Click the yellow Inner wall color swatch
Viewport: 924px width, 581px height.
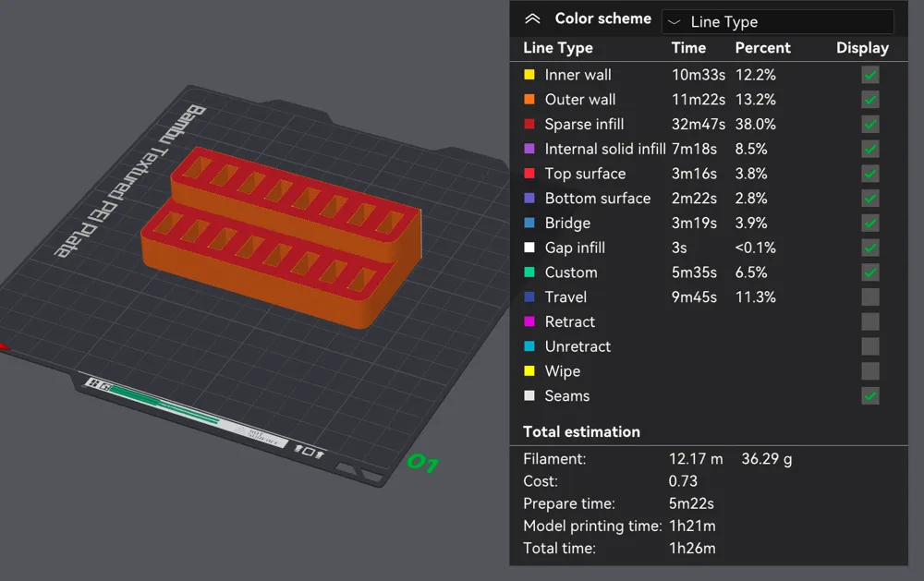(x=529, y=75)
